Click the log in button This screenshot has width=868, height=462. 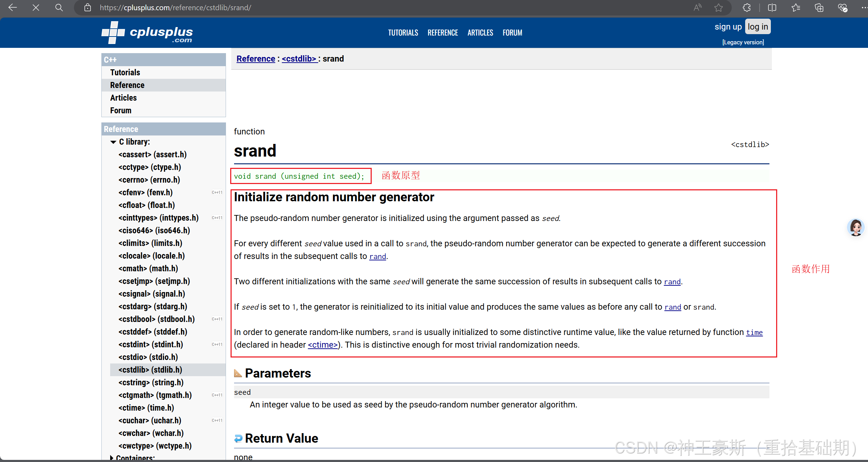[x=757, y=27]
